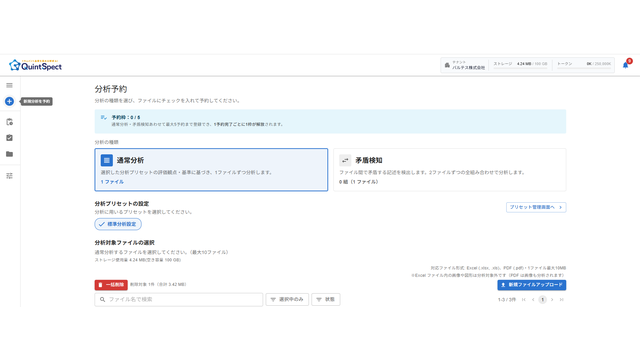The height and width of the screenshot is (360, 640).
Task: Click the ファイル名で検索 search field
Action: (179, 299)
